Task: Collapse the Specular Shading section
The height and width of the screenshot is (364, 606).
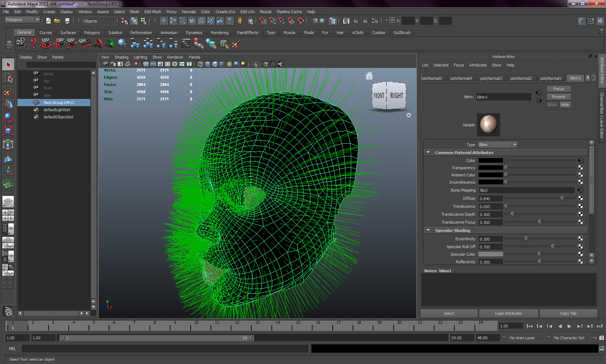Action: 428,231
